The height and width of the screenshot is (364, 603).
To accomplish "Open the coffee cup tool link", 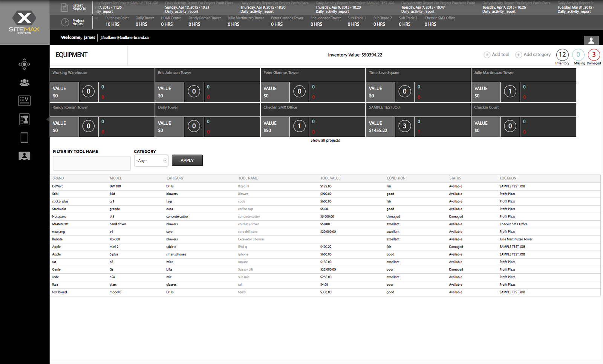I will click(246, 209).
